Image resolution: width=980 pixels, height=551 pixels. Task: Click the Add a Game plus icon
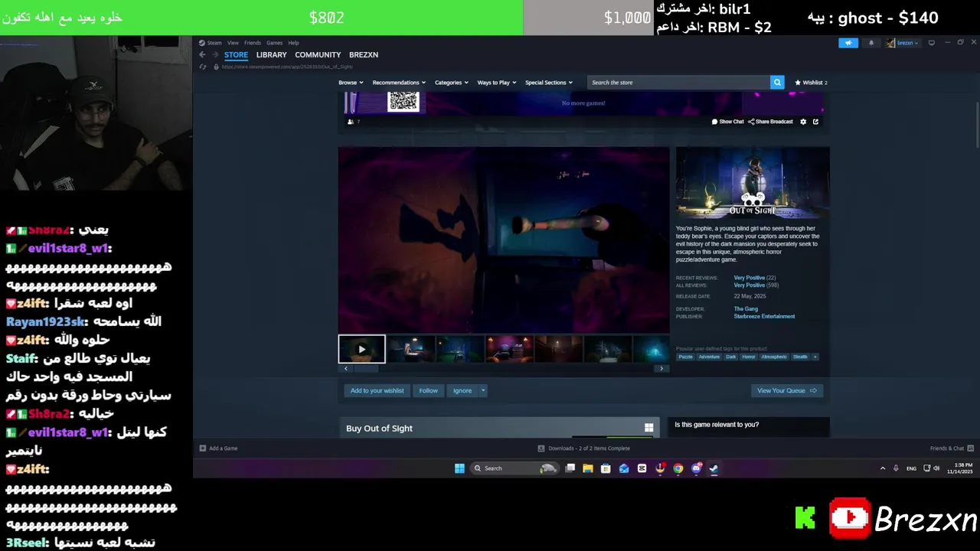(203, 448)
